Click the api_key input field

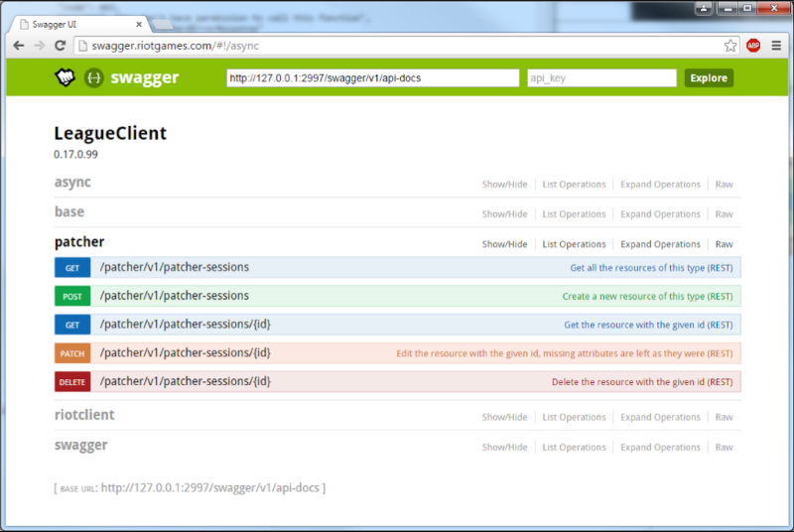(601, 78)
